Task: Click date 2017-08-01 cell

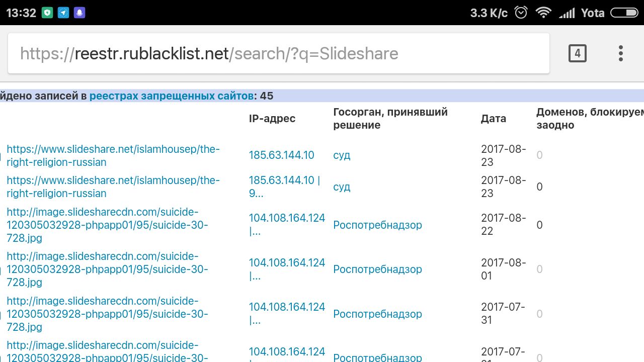Action: pos(504,269)
